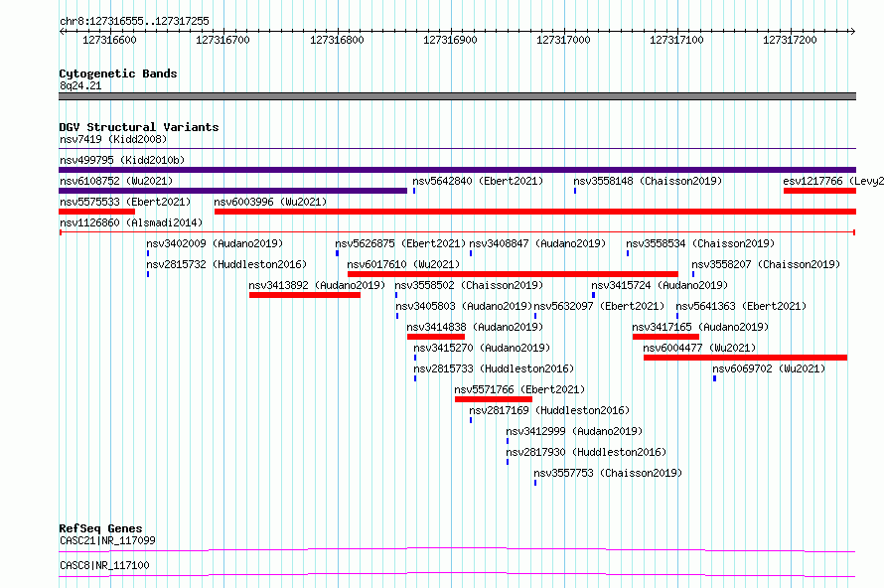Open the CASC8|NR_117100 gene label
This screenshot has height=588, width=884.
104,565
